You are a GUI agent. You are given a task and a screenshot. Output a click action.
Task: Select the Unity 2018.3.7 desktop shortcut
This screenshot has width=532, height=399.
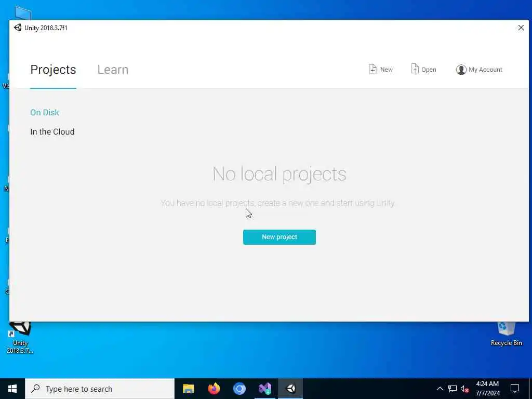coord(20,338)
